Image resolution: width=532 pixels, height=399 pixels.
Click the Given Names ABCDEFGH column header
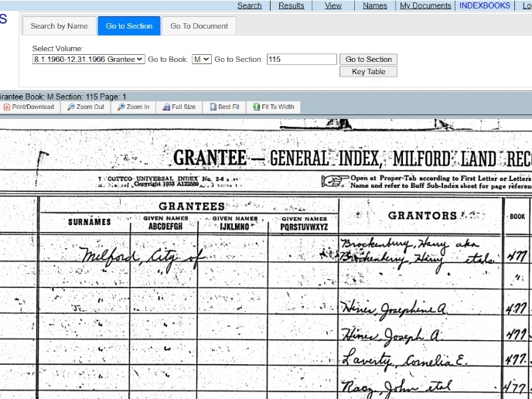[x=165, y=223]
